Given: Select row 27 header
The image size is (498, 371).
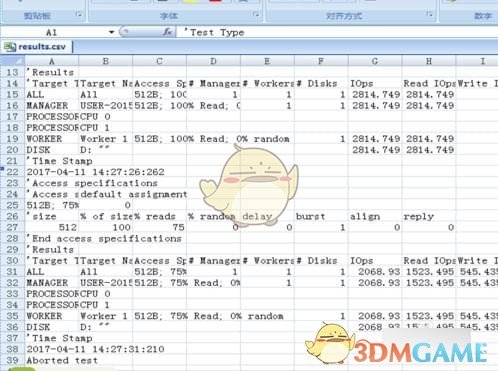Looking at the screenshot, I should pyautogui.click(x=12, y=227).
